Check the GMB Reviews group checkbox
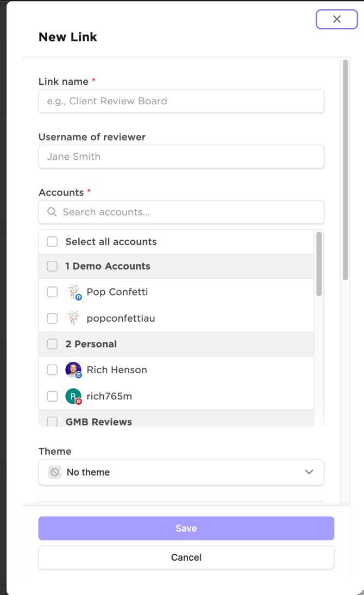 (x=52, y=422)
